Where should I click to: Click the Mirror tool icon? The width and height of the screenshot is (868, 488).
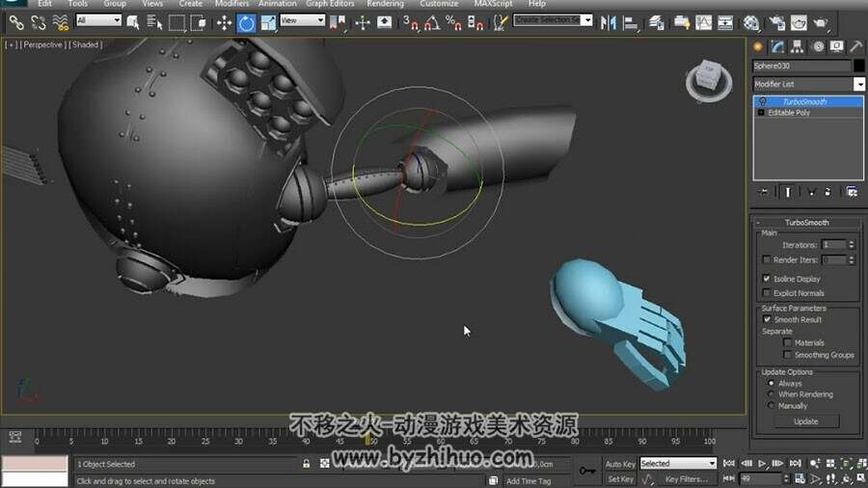coord(609,23)
